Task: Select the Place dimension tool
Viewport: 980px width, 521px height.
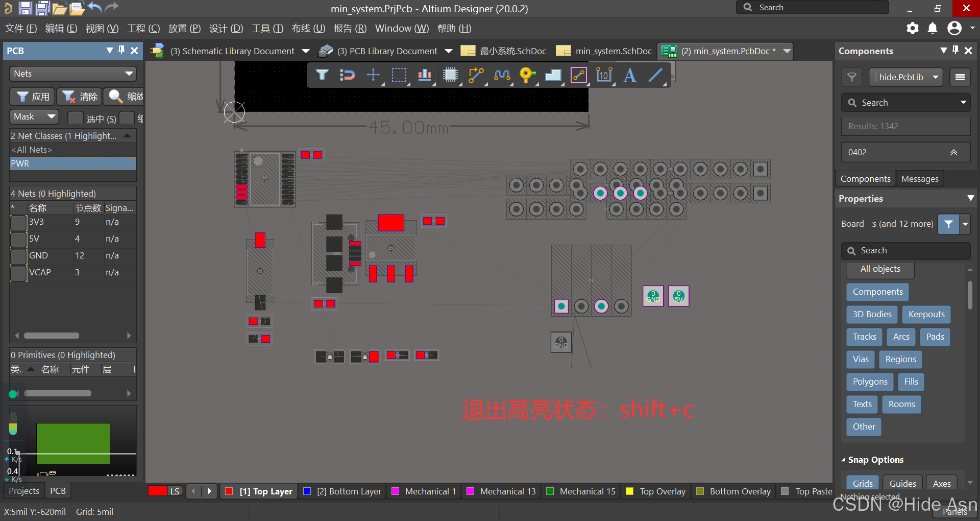Action: 604,75
